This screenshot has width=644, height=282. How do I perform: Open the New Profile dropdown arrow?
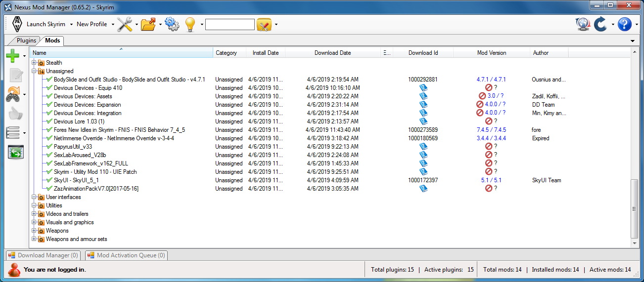click(x=113, y=24)
